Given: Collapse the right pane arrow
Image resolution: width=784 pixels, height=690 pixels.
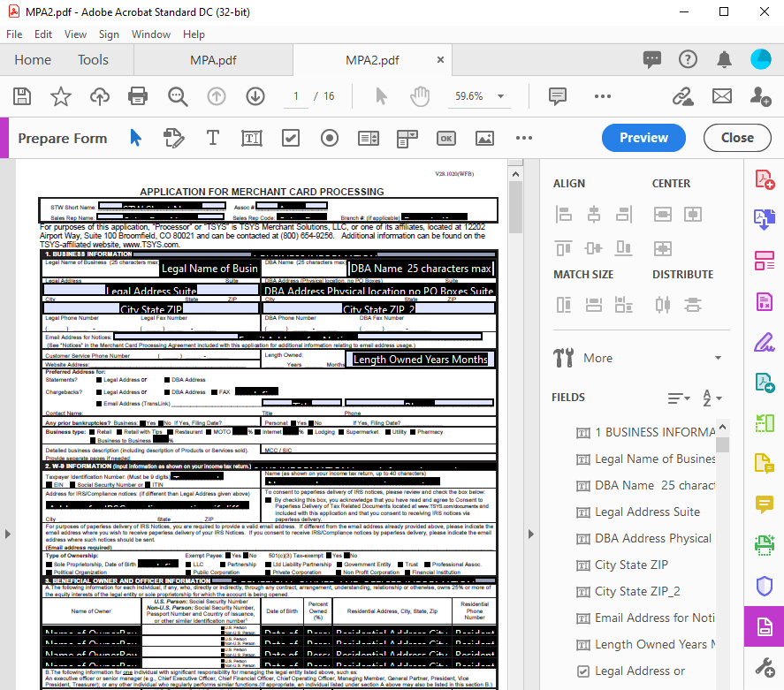Looking at the screenshot, I should tap(531, 535).
